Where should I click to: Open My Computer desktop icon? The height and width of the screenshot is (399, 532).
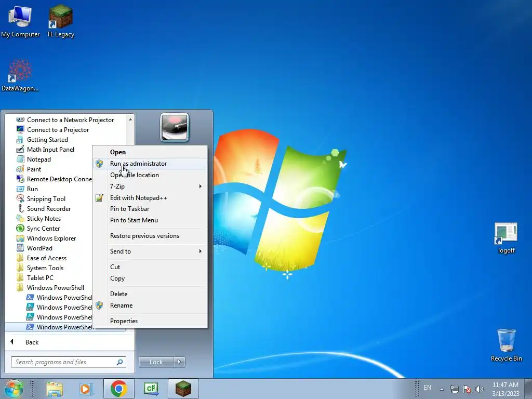point(20,21)
